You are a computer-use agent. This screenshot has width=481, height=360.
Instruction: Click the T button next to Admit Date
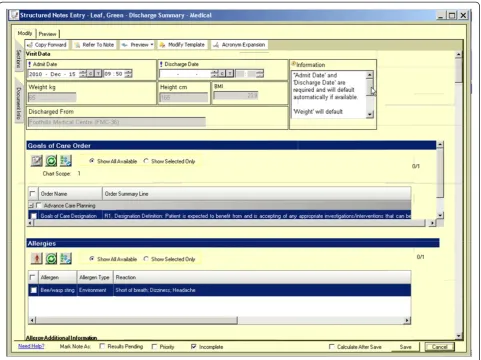tap(98, 74)
